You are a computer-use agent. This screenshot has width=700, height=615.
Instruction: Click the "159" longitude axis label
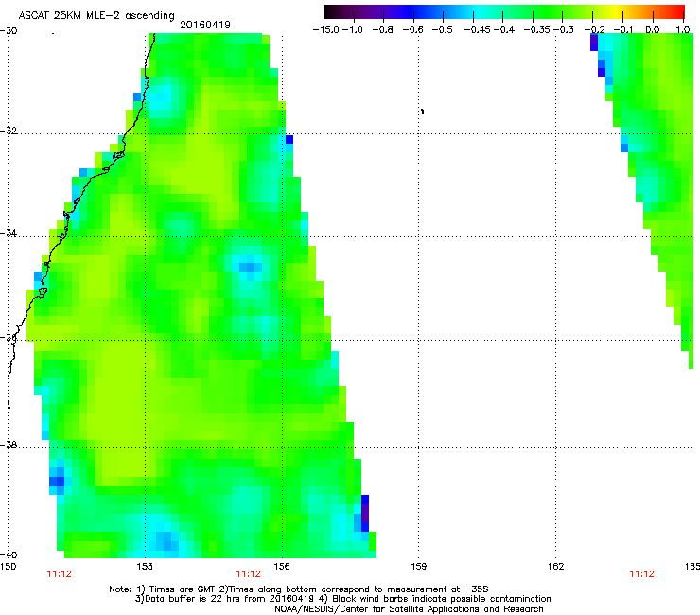click(x=419, y=567)
